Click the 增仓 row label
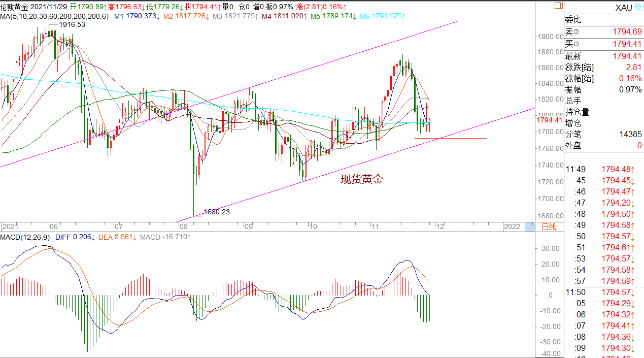The image size is (644, 358). (x=573, y=123)
